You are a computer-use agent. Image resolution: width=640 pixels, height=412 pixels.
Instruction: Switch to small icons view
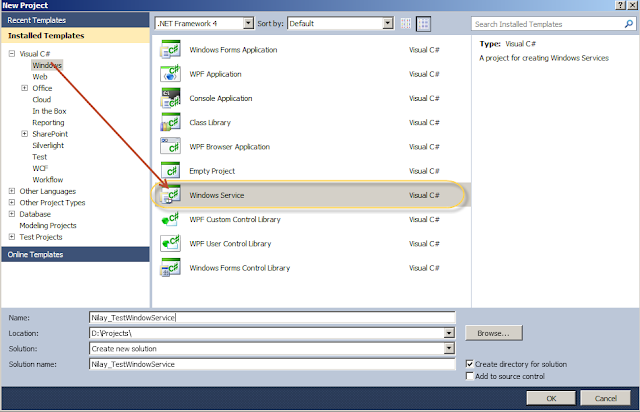coord(406,24)
